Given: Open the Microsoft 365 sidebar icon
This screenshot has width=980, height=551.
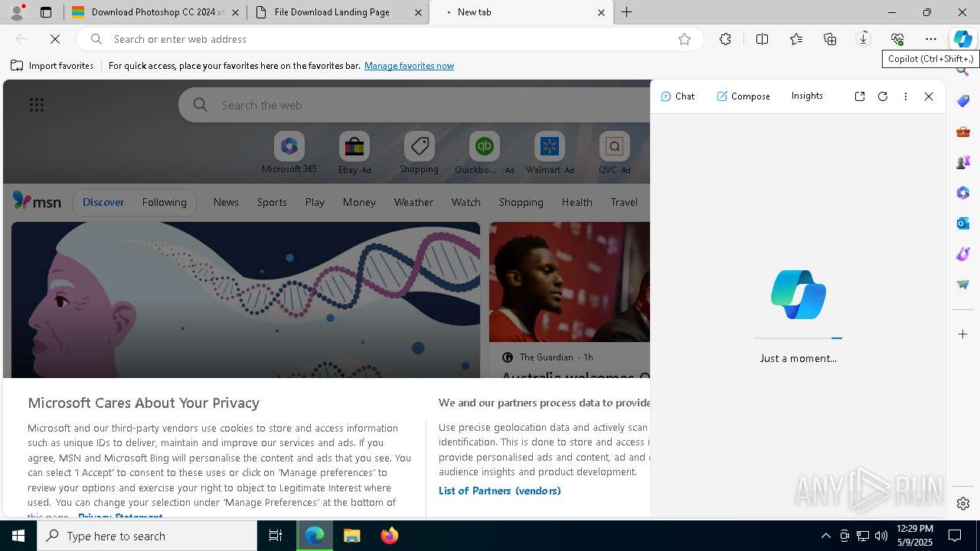Looking at the screenshot, I should (x=963, y=193).
